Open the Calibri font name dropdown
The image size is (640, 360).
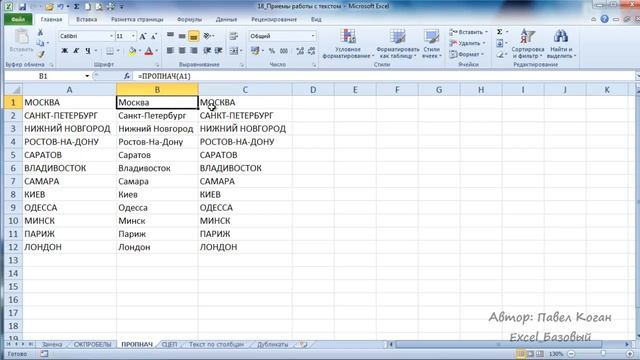click(x=111, y=36)
